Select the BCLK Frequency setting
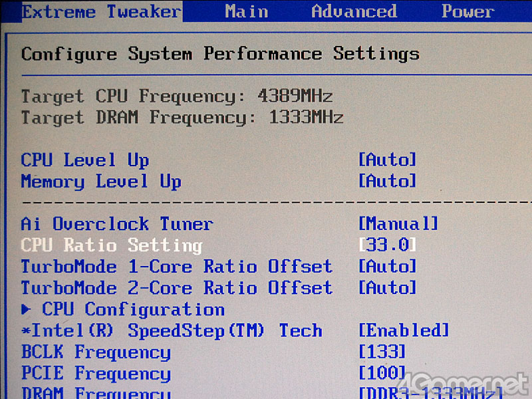532x399 pixels. click(x=96, y=352)
